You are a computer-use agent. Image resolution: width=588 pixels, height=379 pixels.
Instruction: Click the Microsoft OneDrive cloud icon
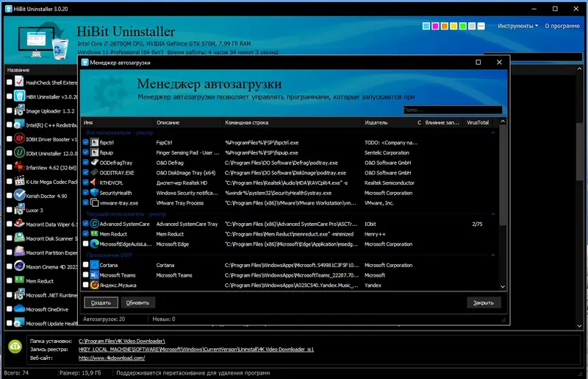(x=20, y=309)
